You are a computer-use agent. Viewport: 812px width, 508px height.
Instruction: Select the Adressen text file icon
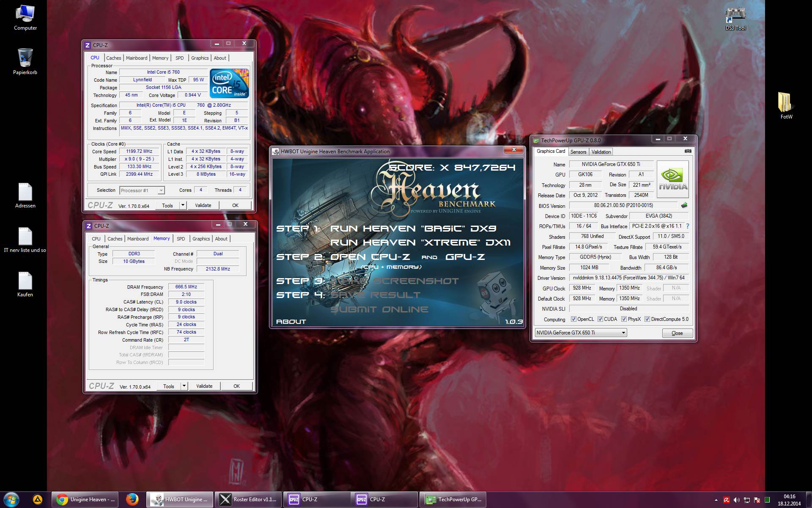(x=25, y=195)
